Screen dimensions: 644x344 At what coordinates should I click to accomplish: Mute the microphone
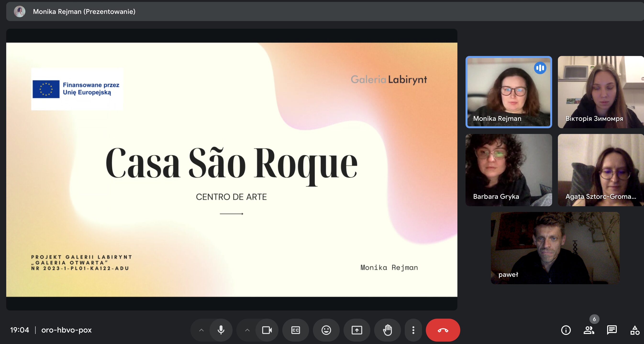tap(221, 330)
